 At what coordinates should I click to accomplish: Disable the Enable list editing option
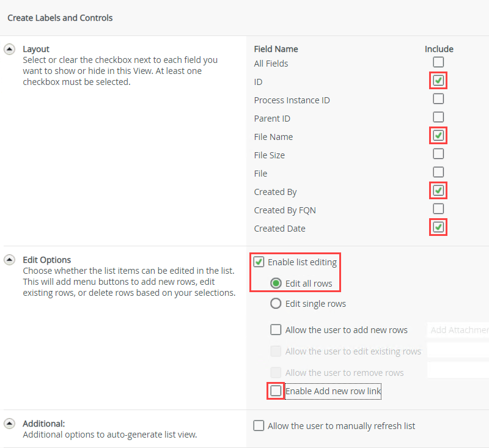coord(259,262)
